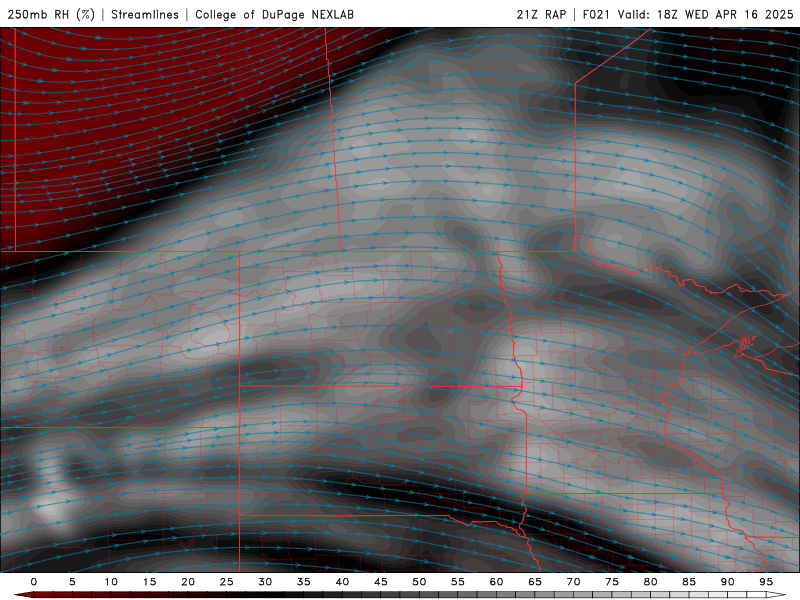This screenshot has width=800, height=600.
Task: Click the colorbar label "90"
Action: [x=728, y=582]
